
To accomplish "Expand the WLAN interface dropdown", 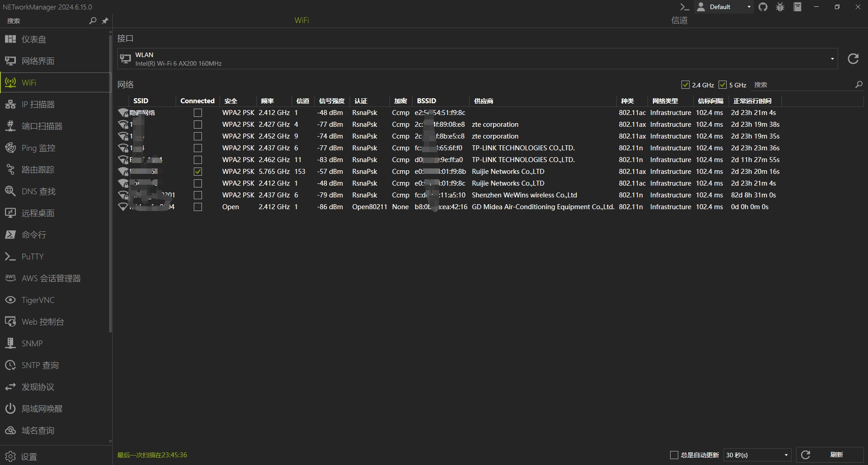I will pyautogui.click(x=832, y=59).
